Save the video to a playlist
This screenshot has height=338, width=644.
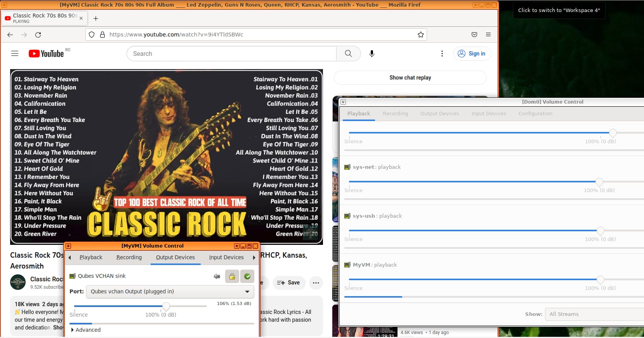(288, 283)
